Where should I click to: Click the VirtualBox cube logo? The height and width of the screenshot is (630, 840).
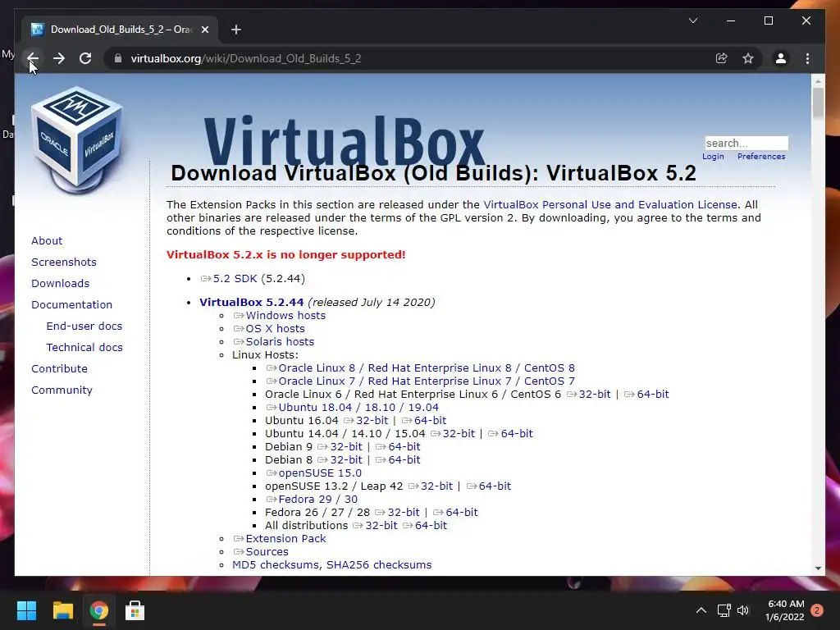pos(77,139)
